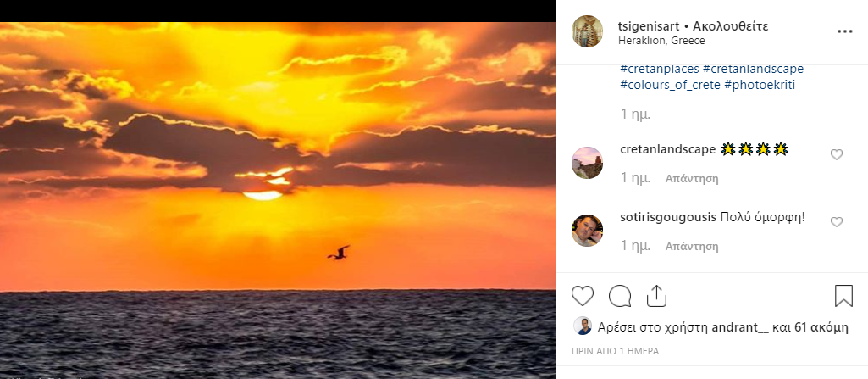Image resolution: width=868 pixels, height=379 pixels.
Task: Open the cretanlandscape commenter avatar
Action: tap(588, 163)
